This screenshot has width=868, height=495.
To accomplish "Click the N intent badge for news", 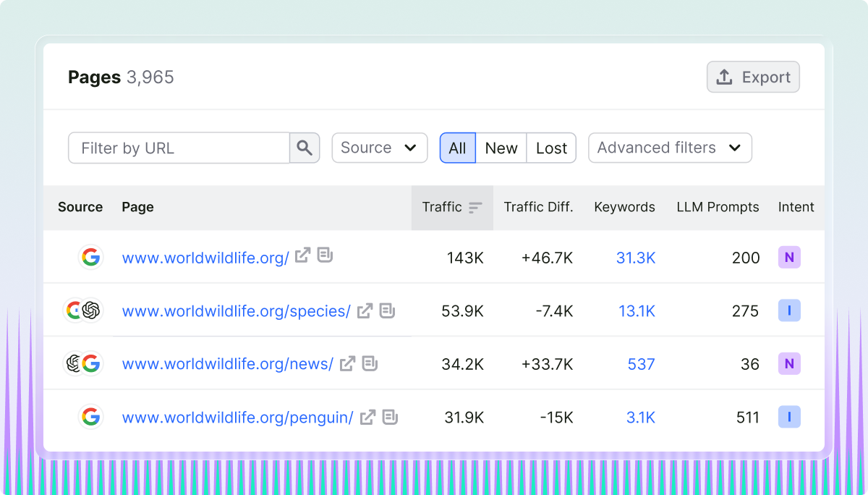I will click(789, 364).
